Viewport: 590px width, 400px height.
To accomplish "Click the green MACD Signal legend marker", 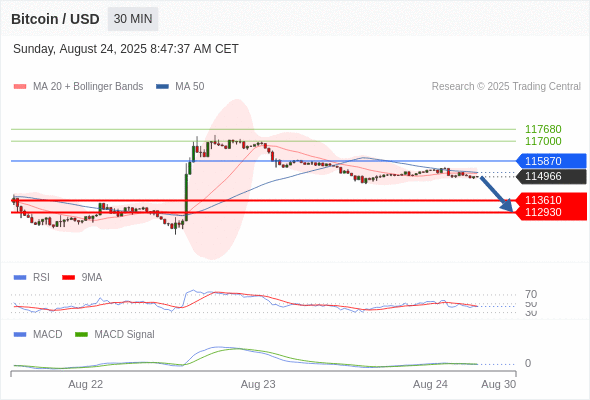I will click(x=81, y=334).
